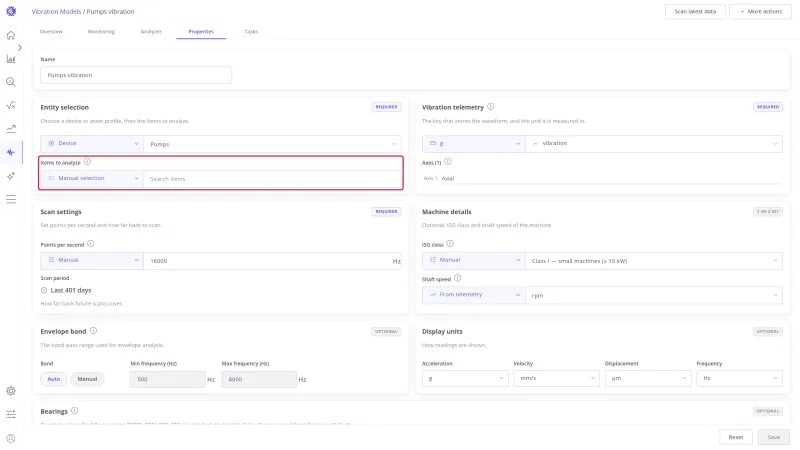Open the square-root calculated fields icon
This screenshot has height=450, width=800.
coord(11,106)
